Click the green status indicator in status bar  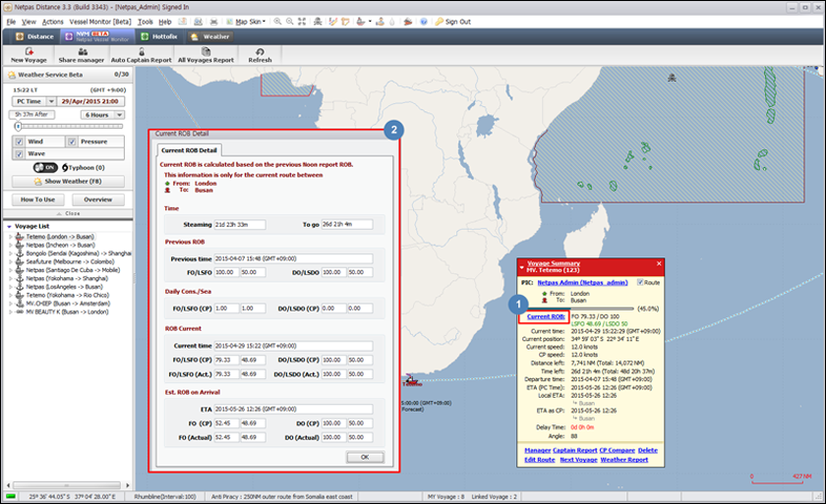[11, 496]
